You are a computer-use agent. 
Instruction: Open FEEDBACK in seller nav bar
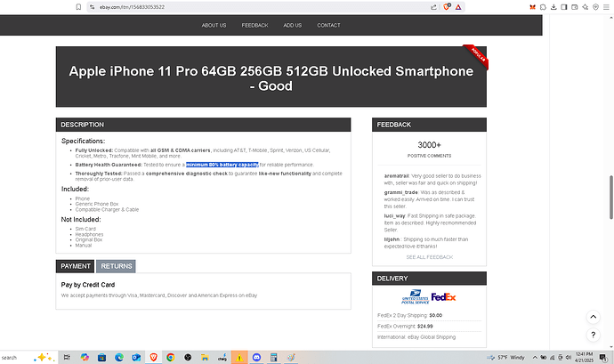coord(254,25)
